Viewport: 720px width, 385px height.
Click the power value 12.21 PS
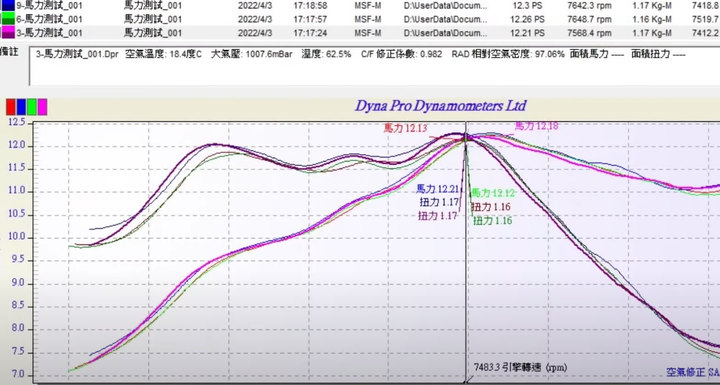528,33
